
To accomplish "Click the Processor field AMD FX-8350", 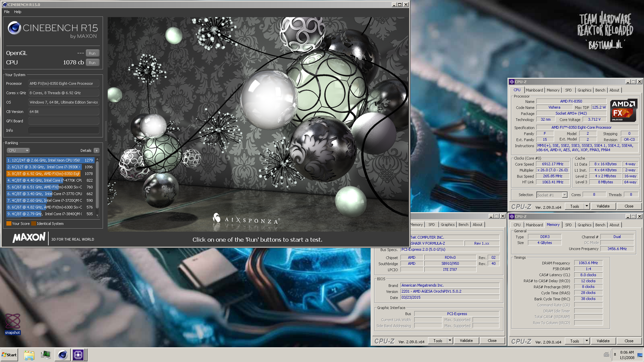I will click(x=64, y=83).
